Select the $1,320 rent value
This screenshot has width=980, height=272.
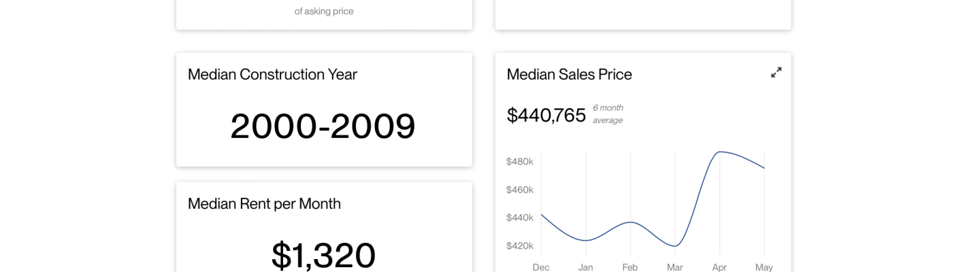323,256
